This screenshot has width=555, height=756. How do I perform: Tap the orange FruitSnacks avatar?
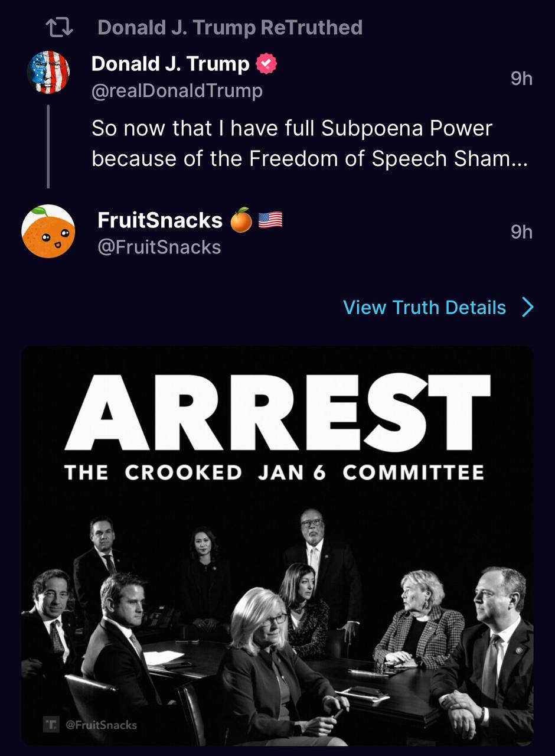(48, 232)
